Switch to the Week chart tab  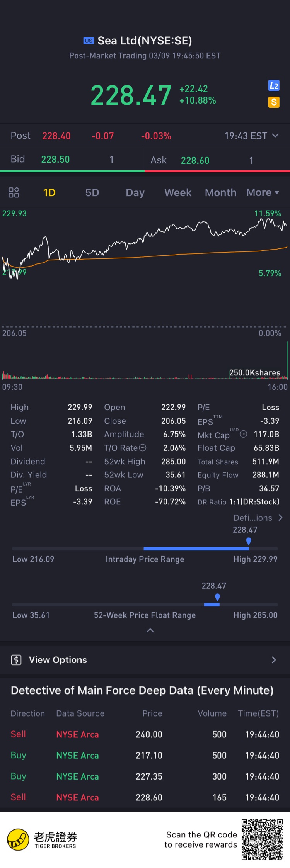tap(178, 192)
